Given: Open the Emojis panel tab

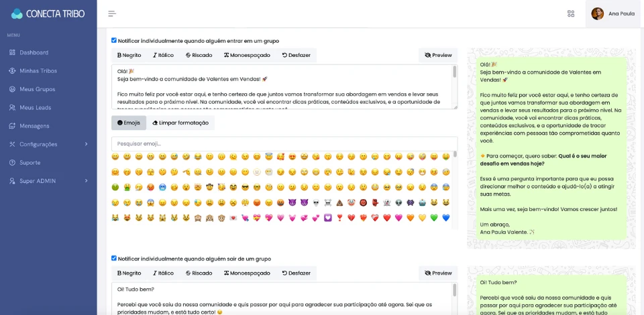Looking at the screenshot, I should (x=129, y=123).
